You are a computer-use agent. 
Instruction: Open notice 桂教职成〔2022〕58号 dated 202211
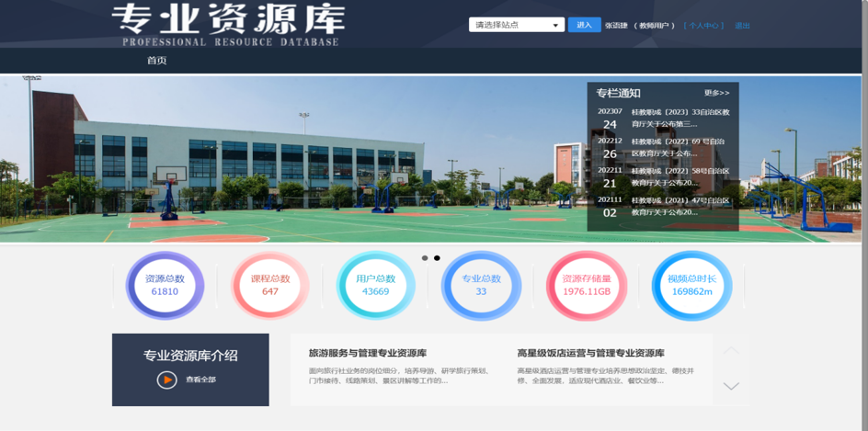(680, 177)
